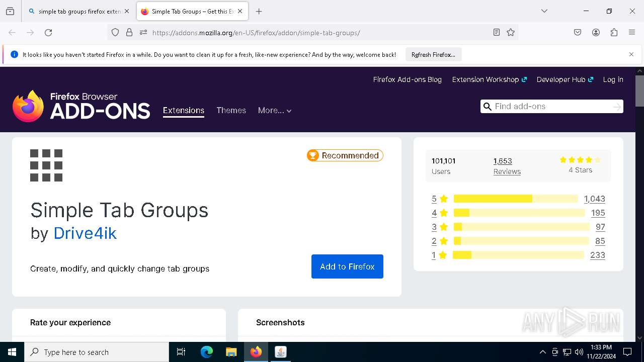Open the site permissions icon in the address bar
This screenshot has width=644, height=362.
click(143, 33)
